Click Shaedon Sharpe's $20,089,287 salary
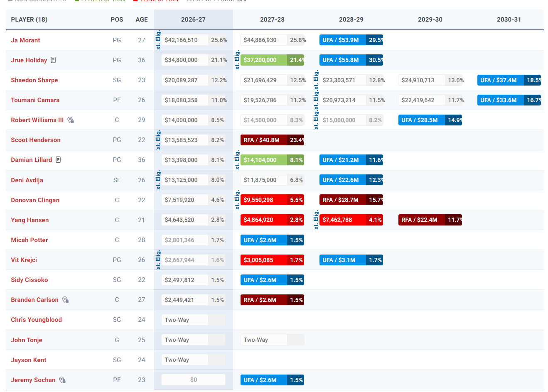The height and width of the screenshot is (392, 548). coord(194,80)
